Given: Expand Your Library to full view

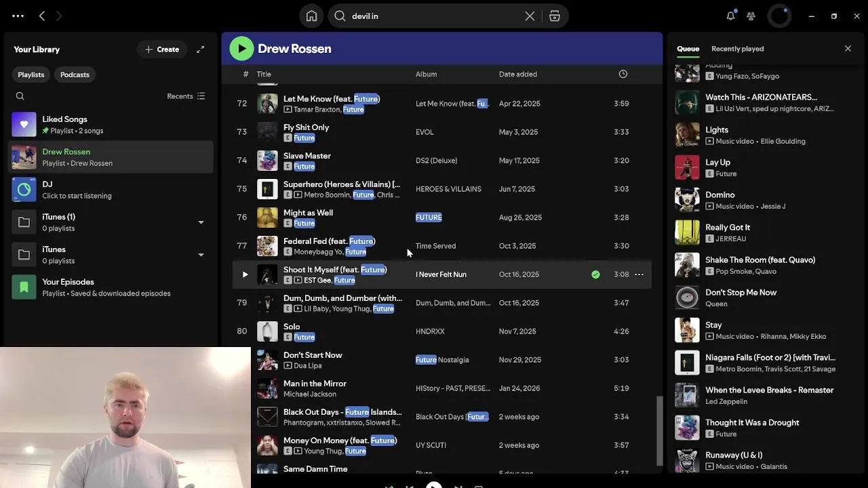Looking at the screenshot, I should coord(201,49).
